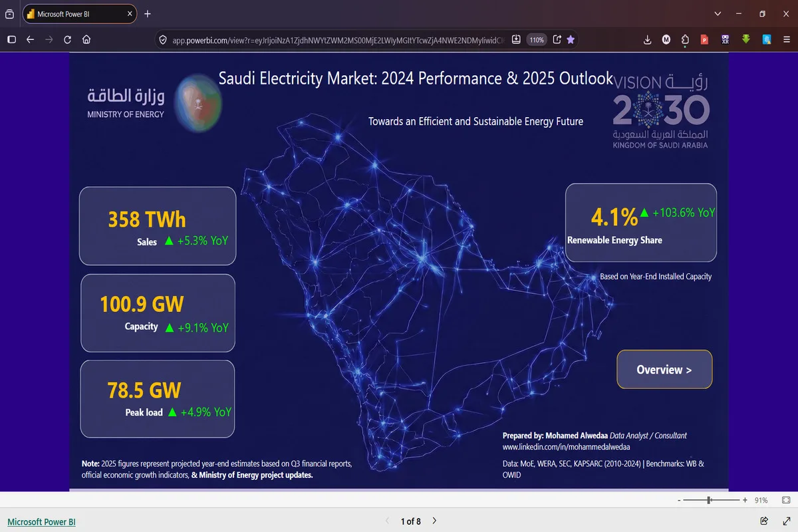Screen dimensions: 798x532
Task: Click the address bar URL
Action: 339,40
